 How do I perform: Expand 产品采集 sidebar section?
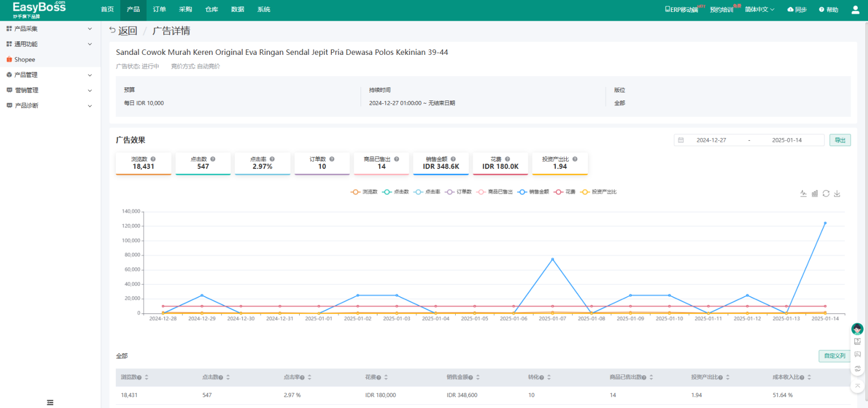pos(49,29)
